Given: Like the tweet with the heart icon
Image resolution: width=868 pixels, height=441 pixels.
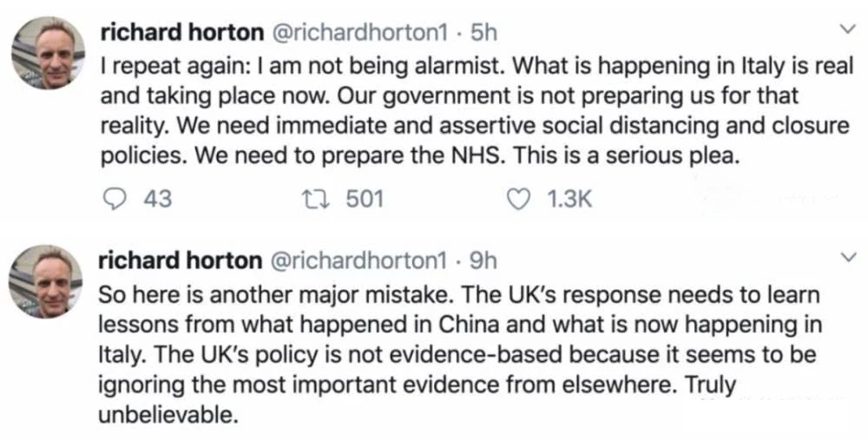Looking at the screenshot, I should click(x=518, y=199).
